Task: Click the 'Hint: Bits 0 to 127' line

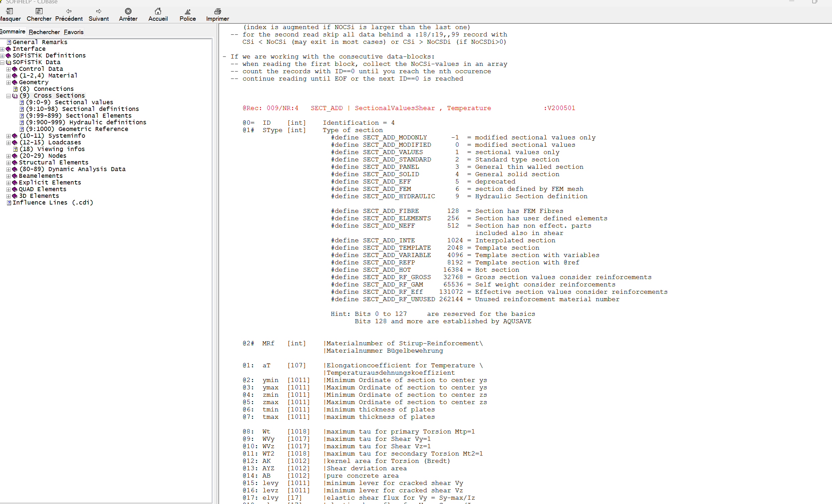Action: tap(432, 314)
